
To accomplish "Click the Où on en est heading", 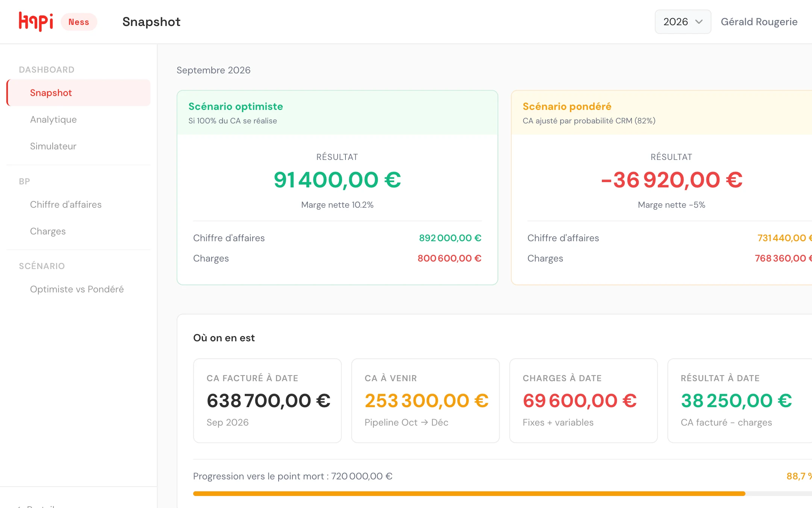I will click(224, 338).
